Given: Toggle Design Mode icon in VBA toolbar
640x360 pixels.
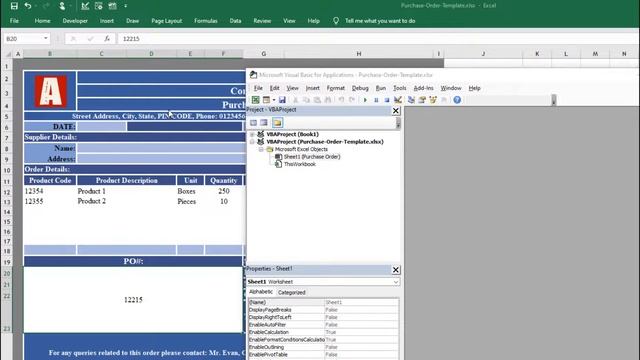Looking at the screenshot, I should pyautogui.click(x=398, y=100).
